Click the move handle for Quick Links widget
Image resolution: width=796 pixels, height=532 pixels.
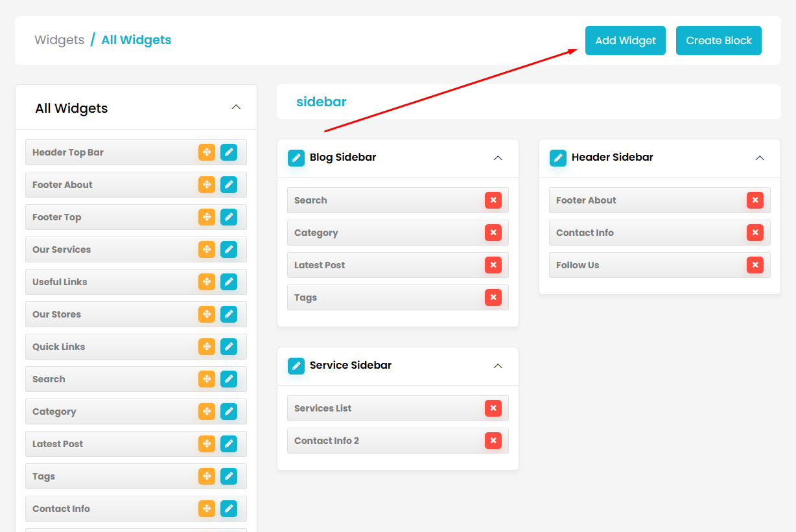coord(206,347)
